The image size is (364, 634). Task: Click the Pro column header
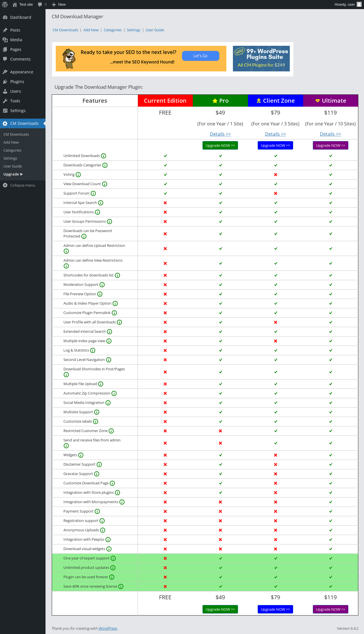click(220, 101)
